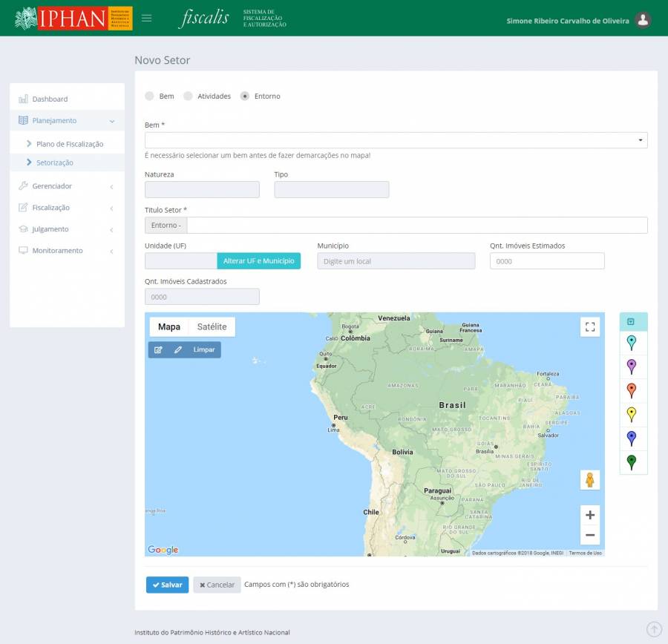Click the Street View pegman icon
The width and height of the screenshot is (668, 644).
pyautogui.click(x=590, y=480)
